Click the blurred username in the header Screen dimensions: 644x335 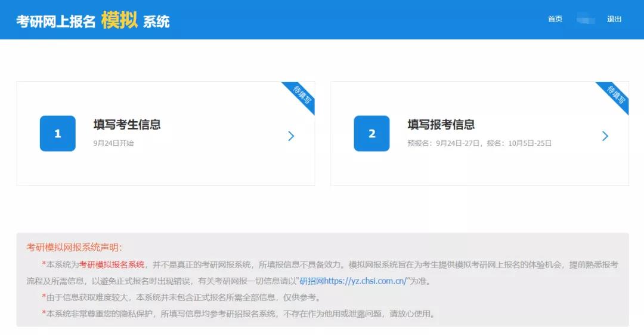point(586,20)
